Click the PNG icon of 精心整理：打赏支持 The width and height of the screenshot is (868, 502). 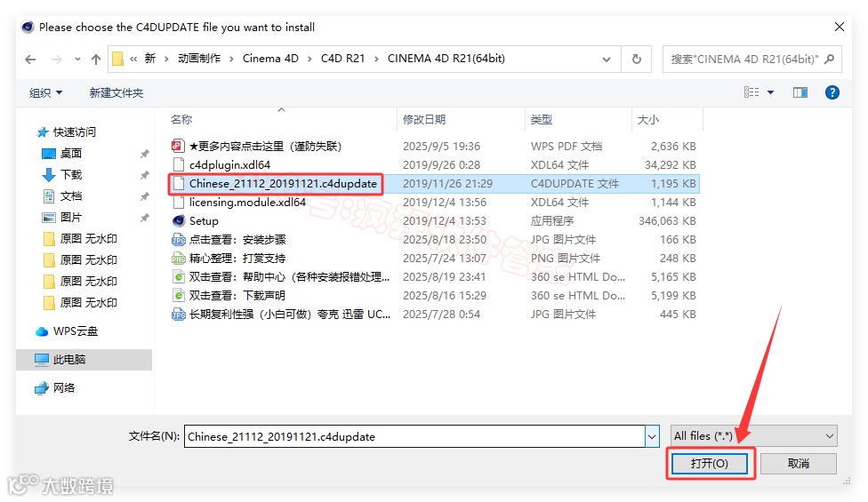pos(178,259)
